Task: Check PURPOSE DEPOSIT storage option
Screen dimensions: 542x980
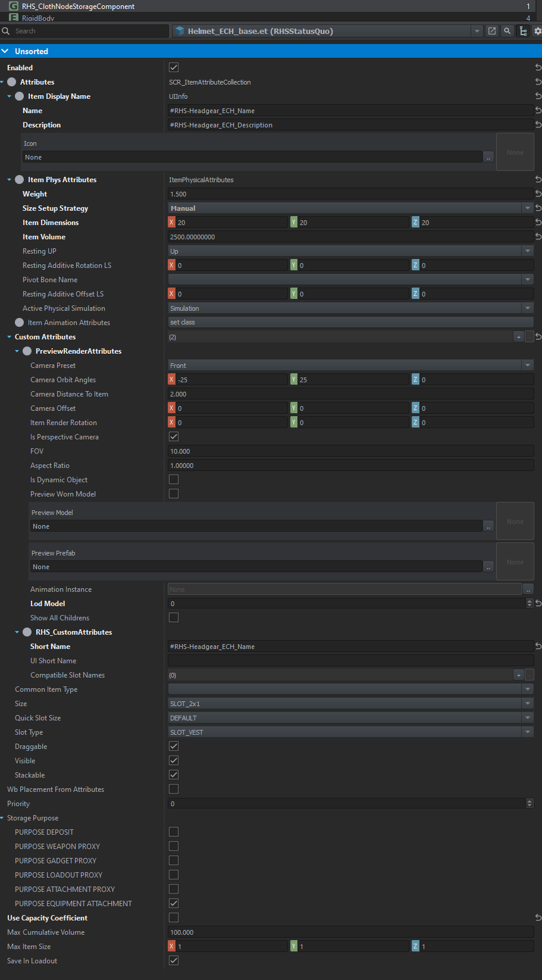Action: click(174, 832)
